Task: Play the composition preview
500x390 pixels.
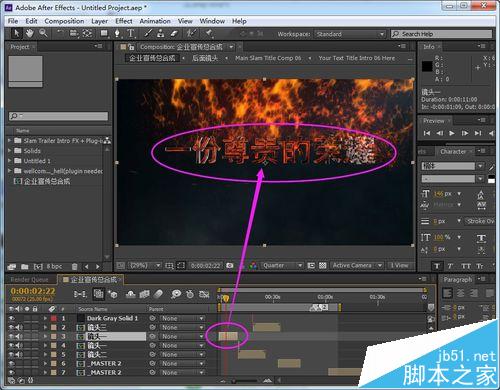Action: pyautogui.click(x=452, y=133)
